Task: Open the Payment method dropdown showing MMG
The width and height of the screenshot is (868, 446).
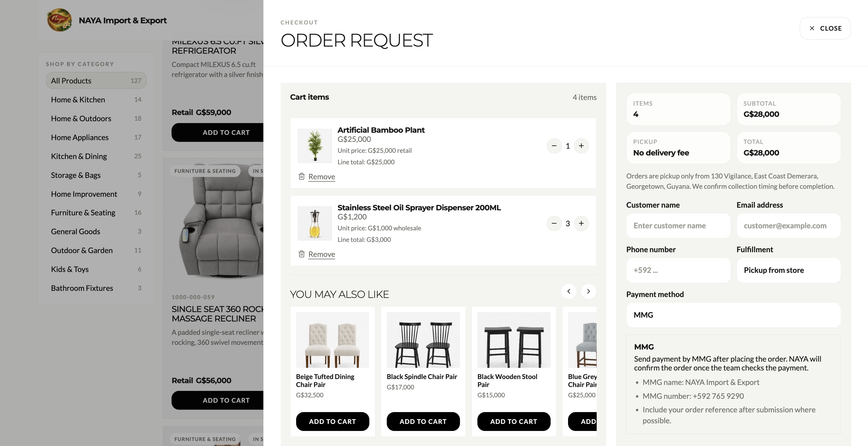Action: click(x=733, y=315)
